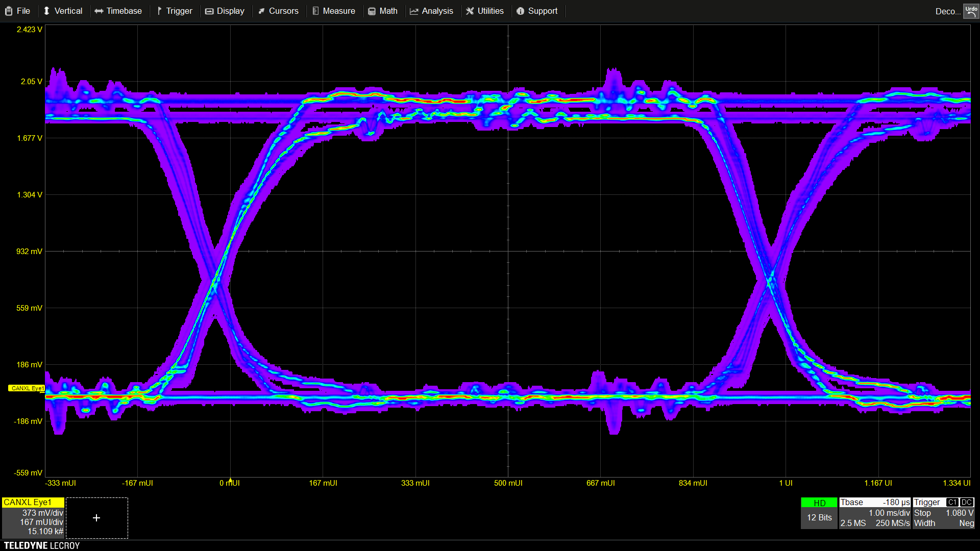This screenshot has width=980, height=551.
Task: Click the Analysis chart icon
Action: (414, 11)
